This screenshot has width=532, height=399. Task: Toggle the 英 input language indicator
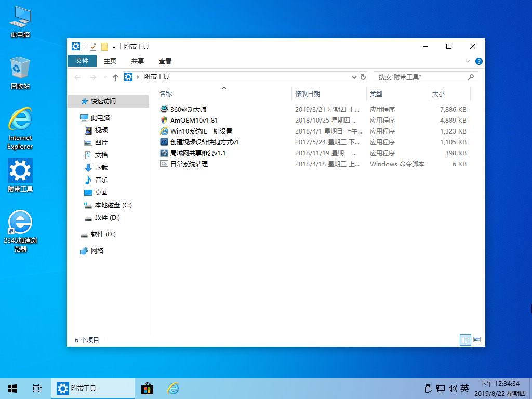click(x=465, y=389)
